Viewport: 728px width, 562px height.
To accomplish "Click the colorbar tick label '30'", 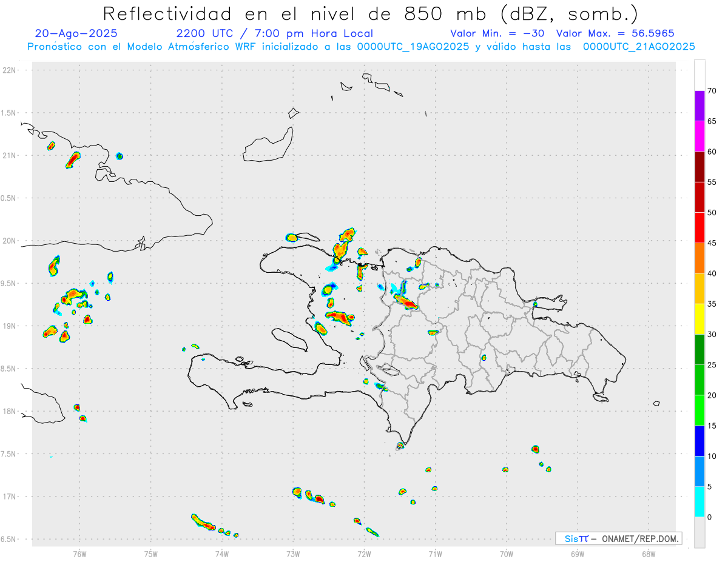I will click(712, 335).
